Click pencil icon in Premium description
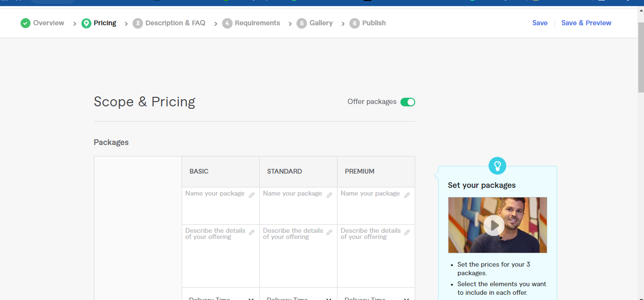 (407, 232)
